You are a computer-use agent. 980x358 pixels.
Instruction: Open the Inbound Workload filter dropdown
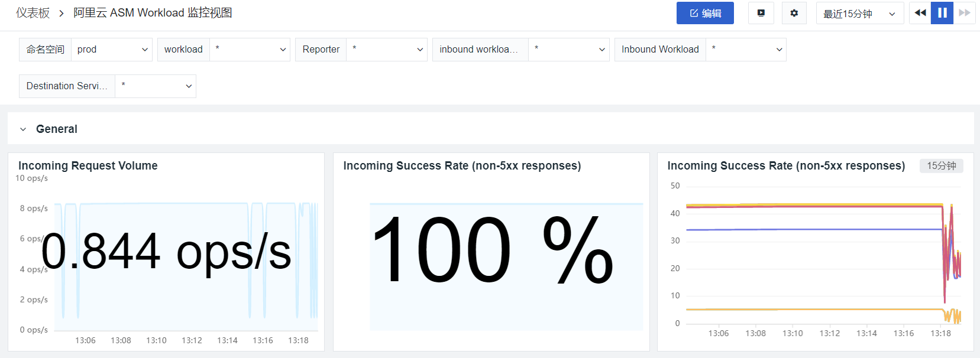pyautogui.click(x=746, y=50)
